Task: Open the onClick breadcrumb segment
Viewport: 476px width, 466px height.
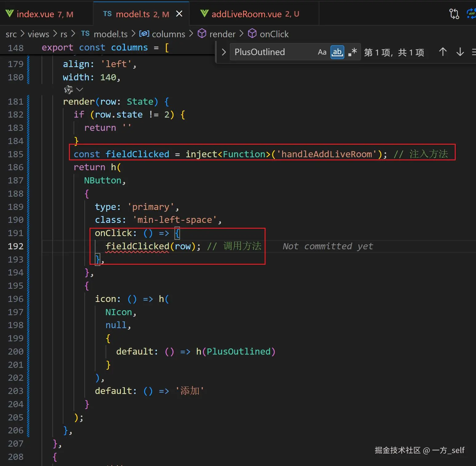Action: [x=274, y=34]
